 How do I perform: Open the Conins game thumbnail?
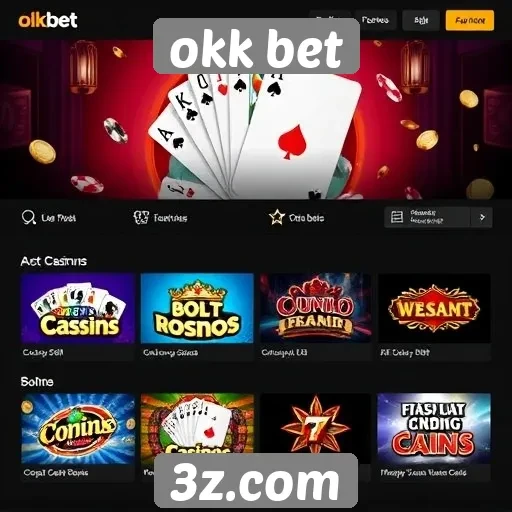(78, 429)
